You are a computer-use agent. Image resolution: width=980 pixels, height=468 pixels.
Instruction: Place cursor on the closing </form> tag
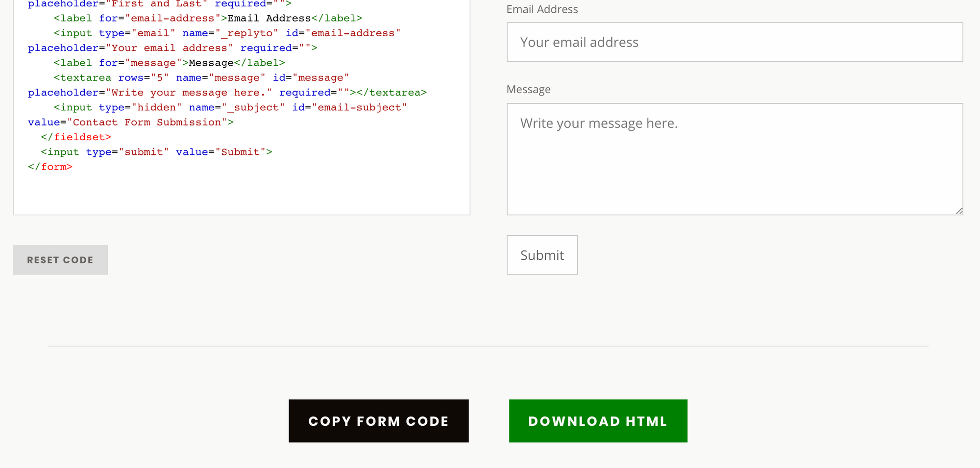point(50,167)
